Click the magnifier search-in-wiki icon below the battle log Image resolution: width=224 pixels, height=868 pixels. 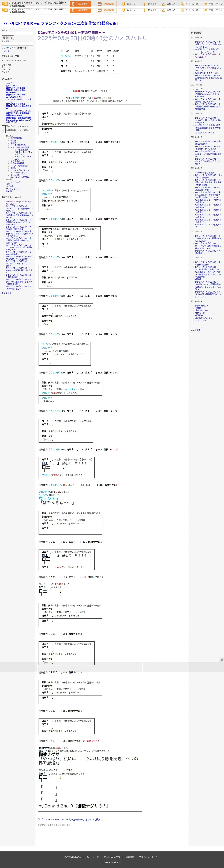tap(39, 820)
